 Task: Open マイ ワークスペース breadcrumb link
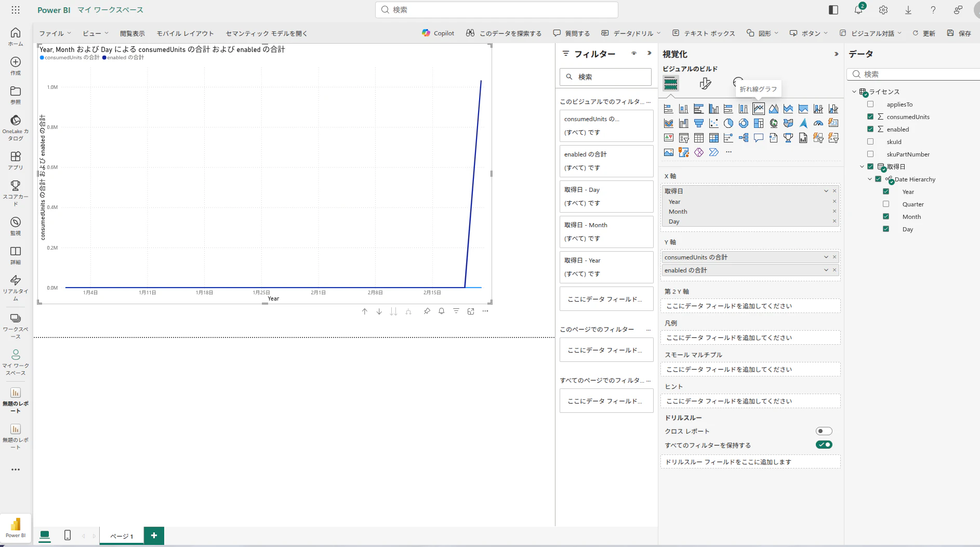tap(110, 10)
